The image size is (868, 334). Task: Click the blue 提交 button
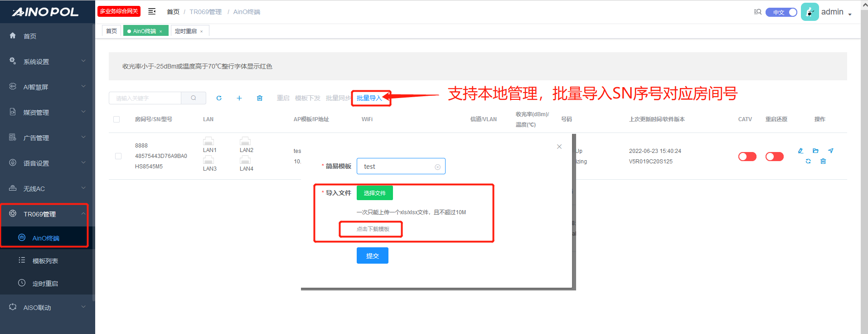point(372,255)
